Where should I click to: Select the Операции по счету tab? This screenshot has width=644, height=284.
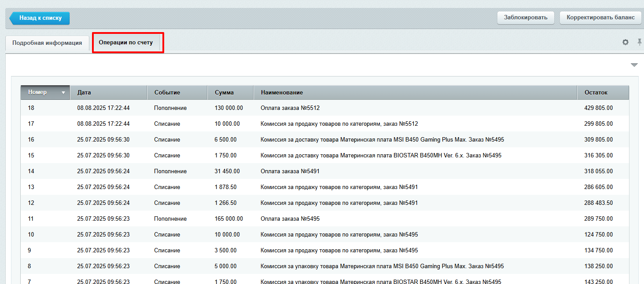[126, 43]
